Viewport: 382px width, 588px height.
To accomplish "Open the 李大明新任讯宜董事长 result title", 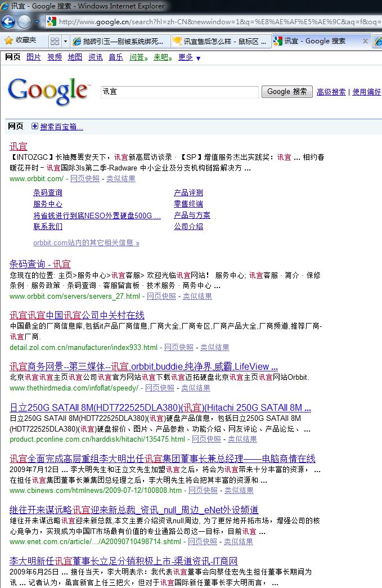I will (x=123, y=560).
